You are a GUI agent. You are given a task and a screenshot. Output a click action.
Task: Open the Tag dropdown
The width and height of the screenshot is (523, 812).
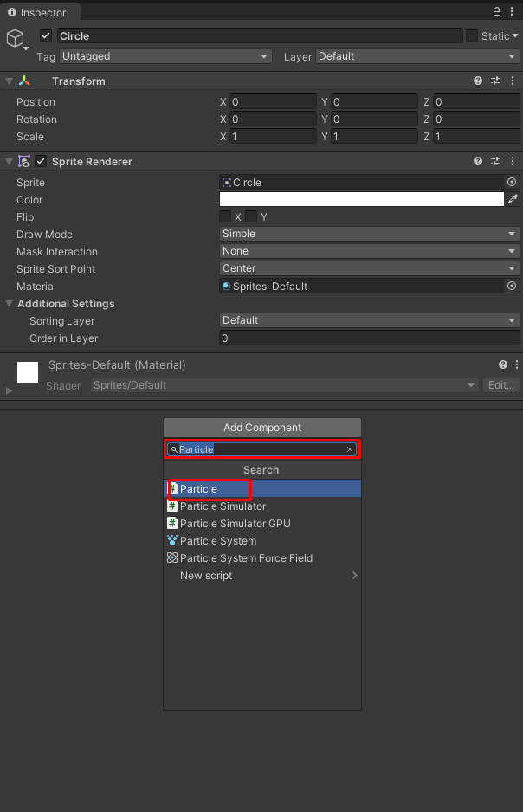point(166,56)
